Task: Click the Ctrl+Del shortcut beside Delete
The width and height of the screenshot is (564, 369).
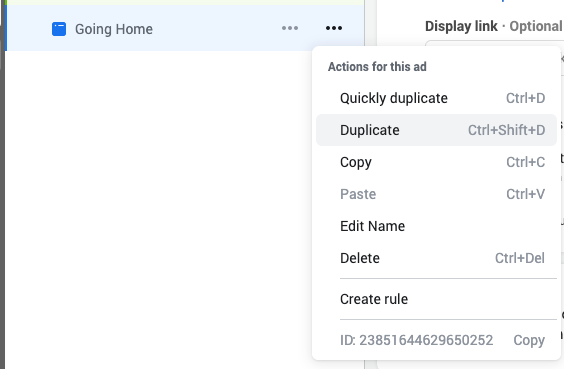Action: [x=520, y=258]
